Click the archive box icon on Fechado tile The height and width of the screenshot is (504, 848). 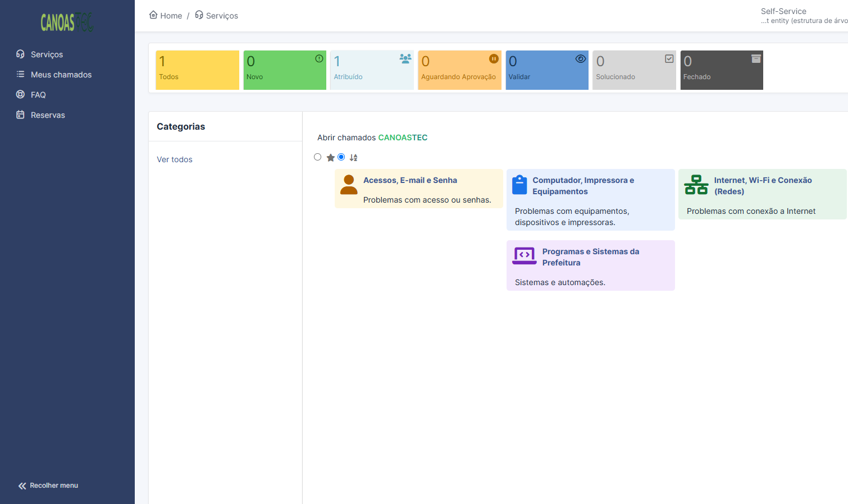click(756, 58)
